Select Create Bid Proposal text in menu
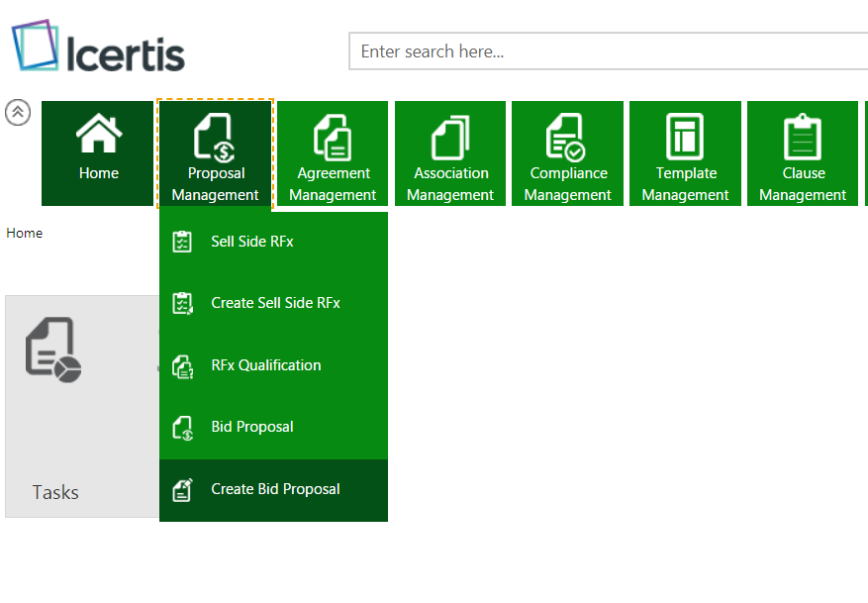The image size is (868, 603). pos(275,489)
